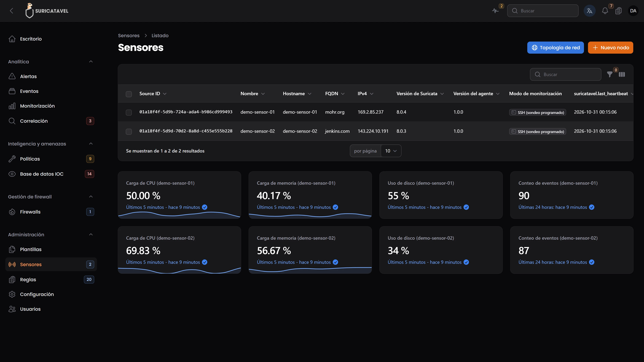Open Firewalls in the sidebar

[x=51, y=212]
